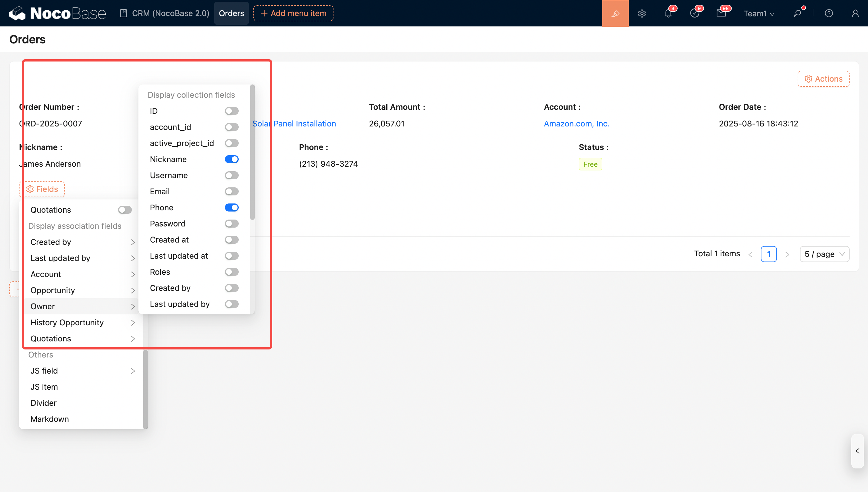This screenshot has width=868, height=492.
Task: Open the tasks checkmark icon with badge
Action: point(695,14)
